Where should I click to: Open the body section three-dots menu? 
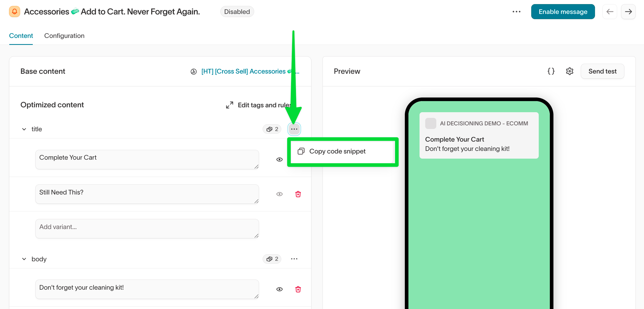coord(294,259)
